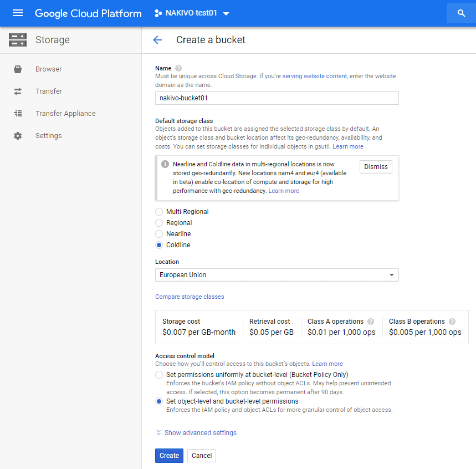Click the back arrow beside Create a bucket
The width and height of the screenshot is (476, 469).
point(157,40)
